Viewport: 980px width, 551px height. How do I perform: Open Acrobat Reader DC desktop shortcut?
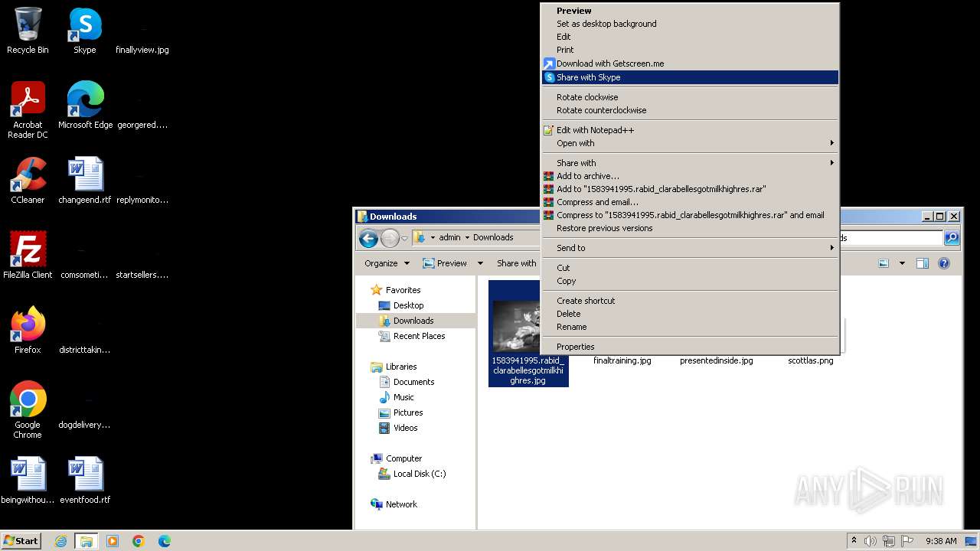pos(28,110)
